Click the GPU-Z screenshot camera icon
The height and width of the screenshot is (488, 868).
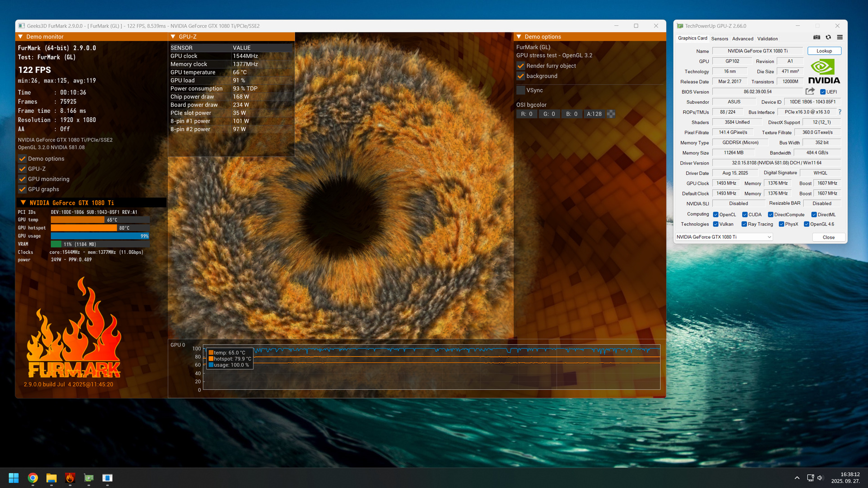click(x=817, y=38)
